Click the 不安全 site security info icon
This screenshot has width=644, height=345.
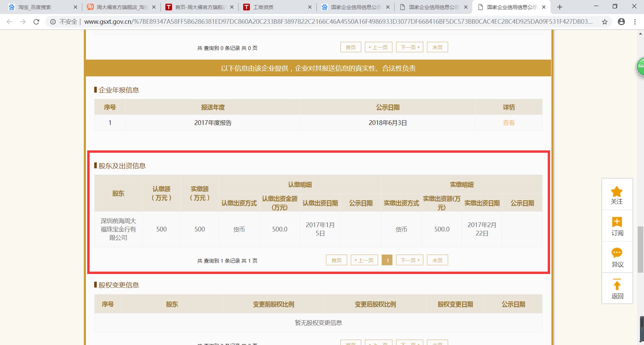coord(53,22)
